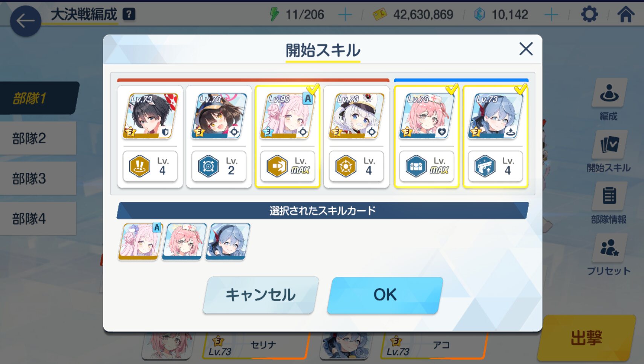
Task: Tap first selected skill card thumbnail
Action: click(x=140, y=242)
